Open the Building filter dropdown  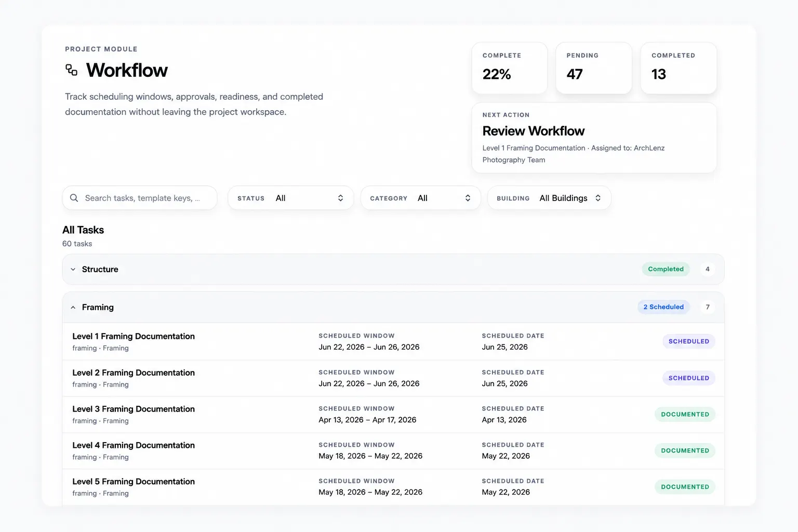[549, 198]
